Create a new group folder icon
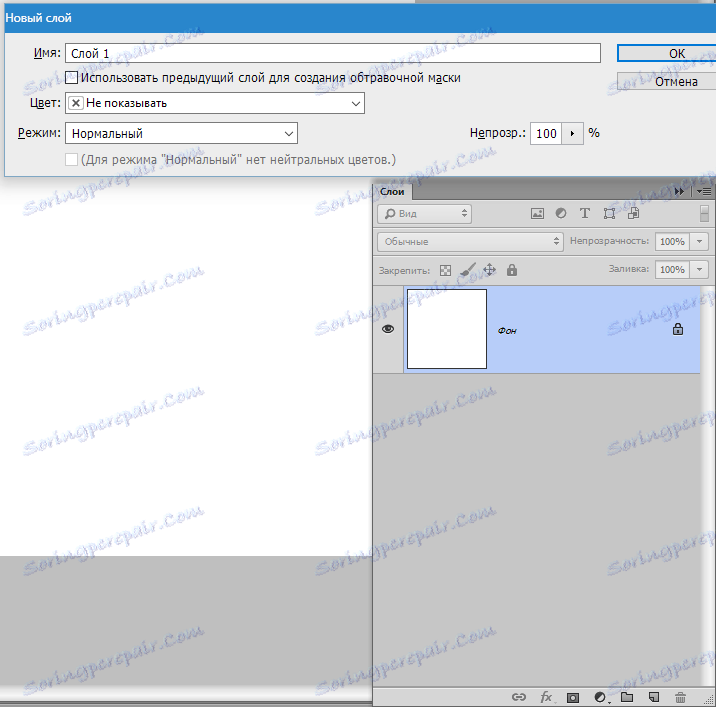This screenshot has height=707, width=716. pos(627,697)
